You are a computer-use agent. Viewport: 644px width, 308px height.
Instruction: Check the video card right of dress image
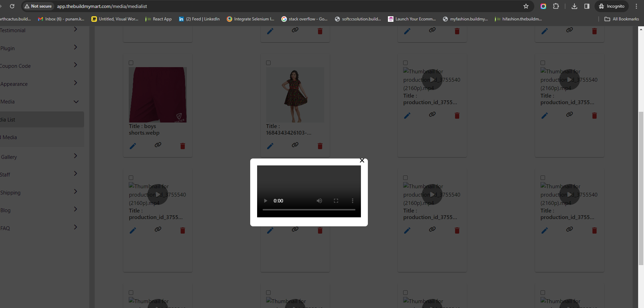coord(406,63)
